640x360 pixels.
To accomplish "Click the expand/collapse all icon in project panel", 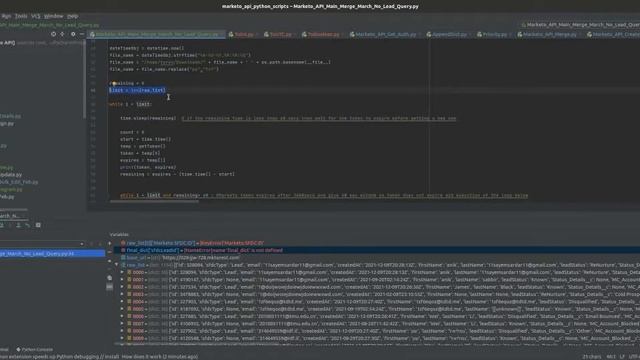I will [x=62, y=34].
